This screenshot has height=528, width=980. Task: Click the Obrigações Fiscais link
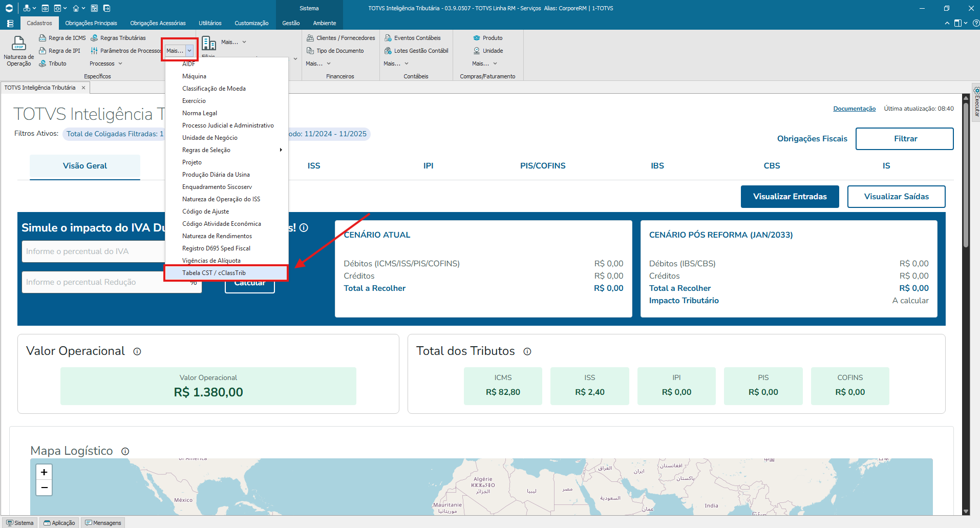coord(812,139)
